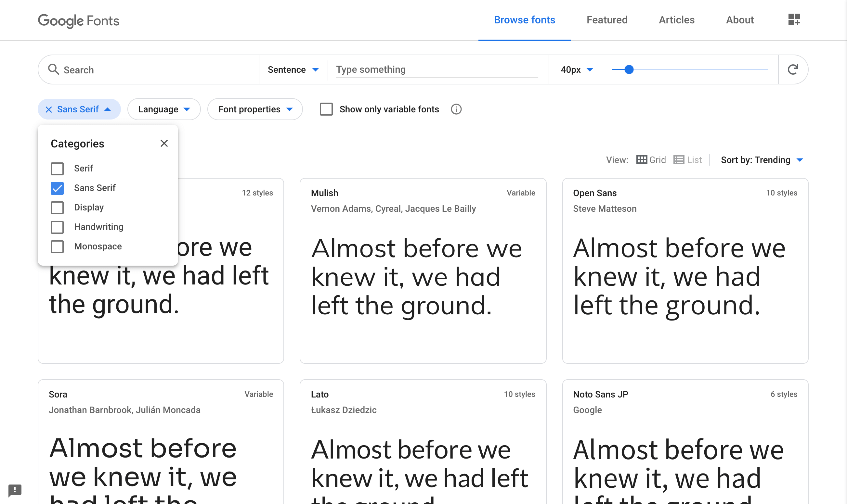Expand the Language filter dropdown
847x504 pixels.
(x=164, y=109)
